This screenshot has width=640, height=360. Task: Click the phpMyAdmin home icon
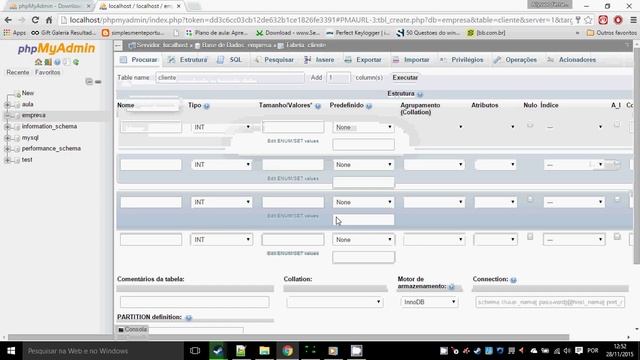(38, 62)
